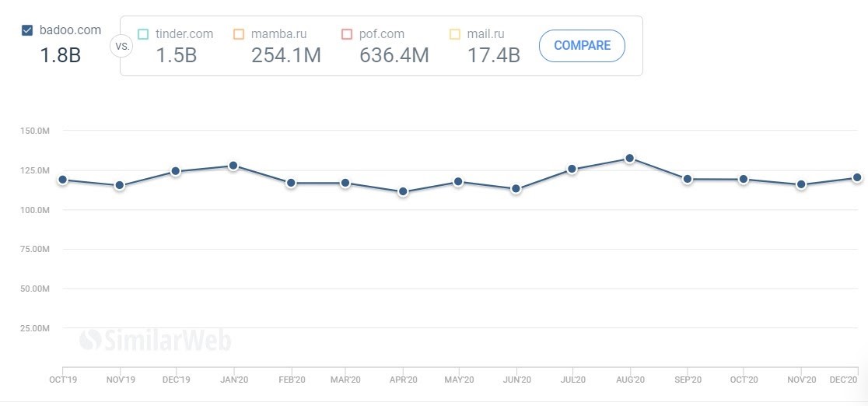This screenshot has height=406, width=868.
Task: Uncheck the badoo.com checkbox
Action: [x=27, y=30]
